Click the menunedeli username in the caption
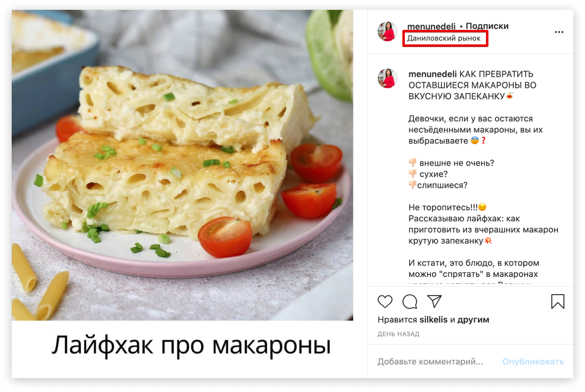Viewport: 585px width, 392px height. [x=433, y=74]
